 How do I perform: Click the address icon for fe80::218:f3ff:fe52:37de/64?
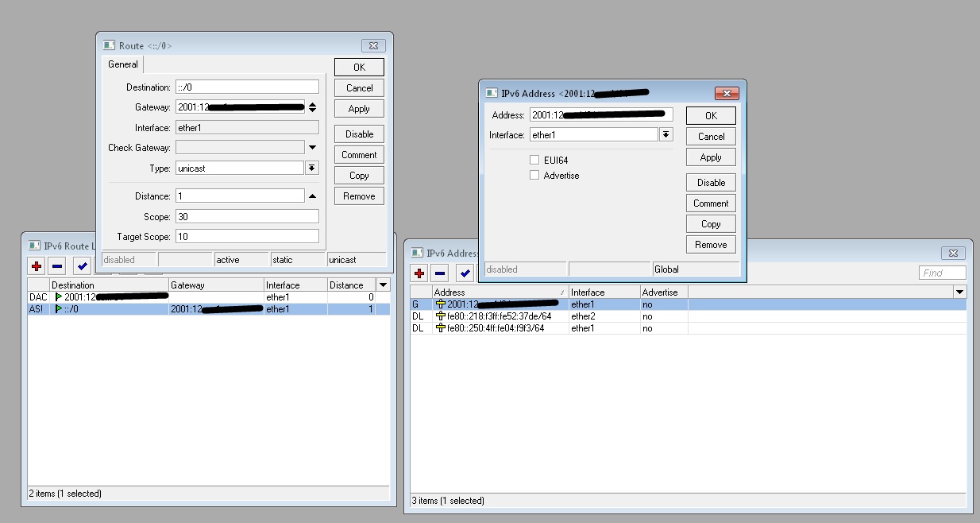point(441,316)
